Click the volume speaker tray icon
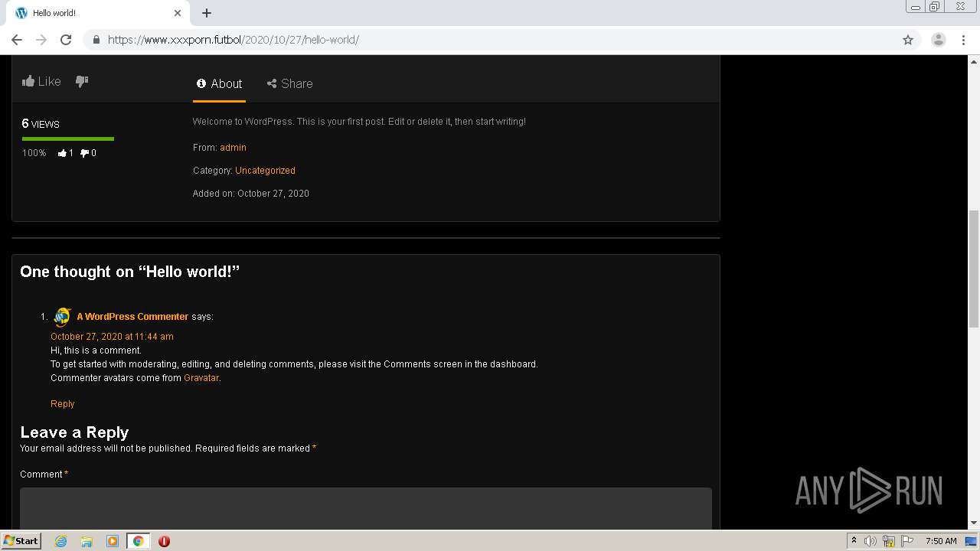The width and height of the screenshot is (980, 551). pyautogui.click(x=870, y=541)
